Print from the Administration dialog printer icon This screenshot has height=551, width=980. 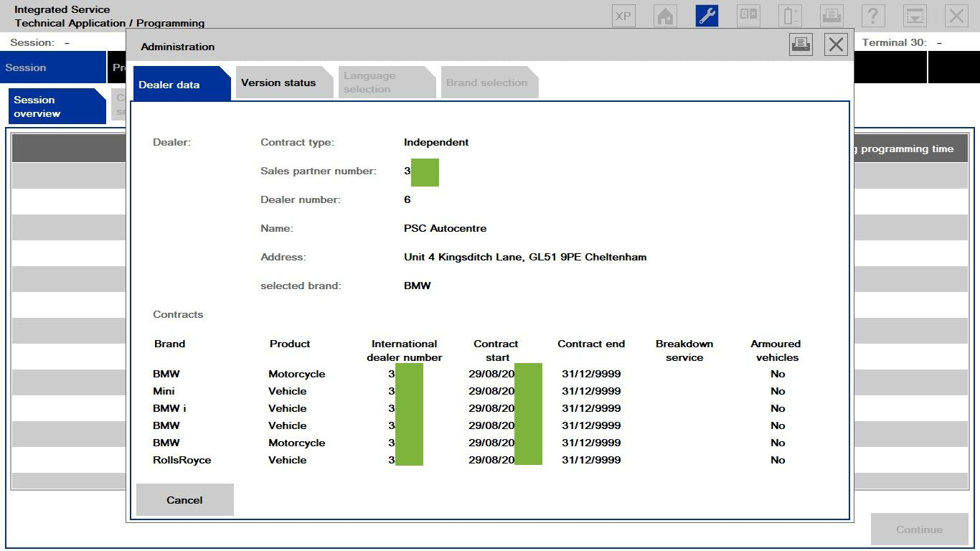coord(801,45)
